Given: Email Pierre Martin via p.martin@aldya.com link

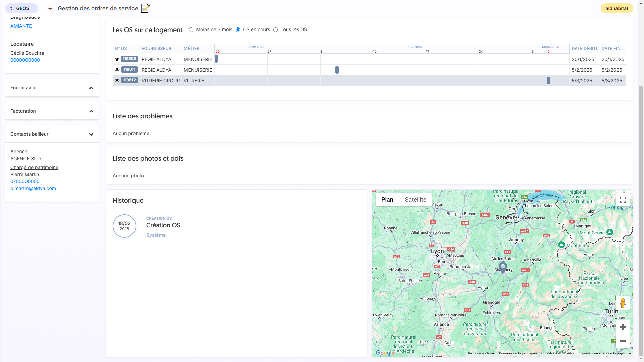Looking at the screenshot, I should tap(33, 188).
